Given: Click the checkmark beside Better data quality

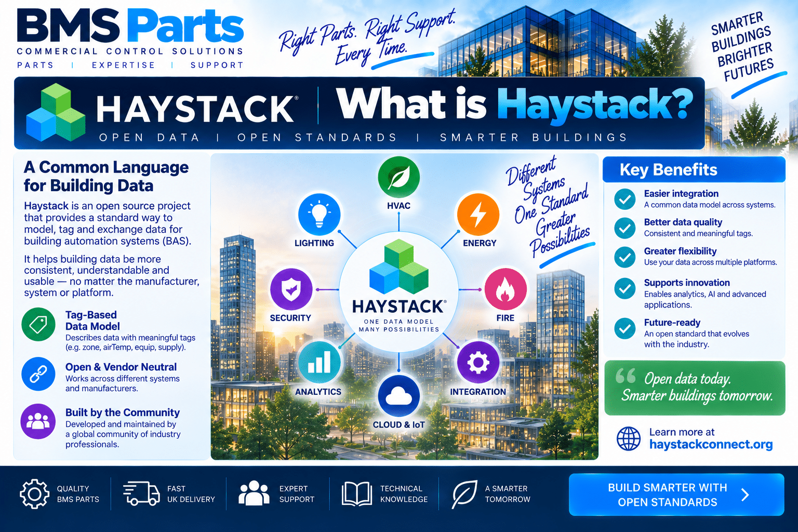Looking at the screenshot, I should click(x=625, y=228).
